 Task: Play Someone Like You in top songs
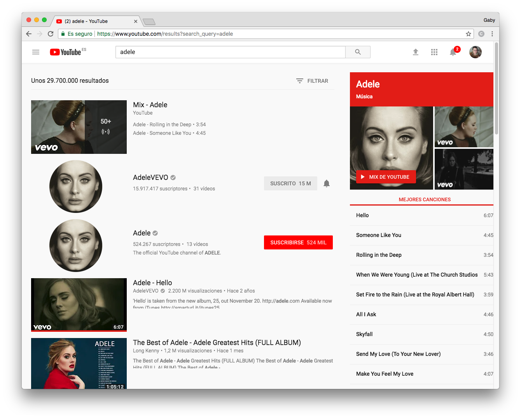(x=421, y=235)
